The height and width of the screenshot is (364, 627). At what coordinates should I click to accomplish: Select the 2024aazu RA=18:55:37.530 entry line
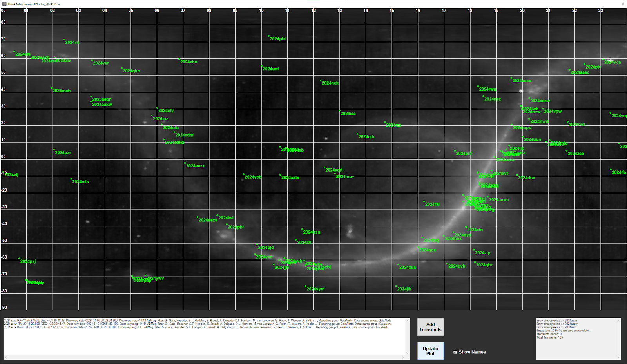[x=198, y=321]
